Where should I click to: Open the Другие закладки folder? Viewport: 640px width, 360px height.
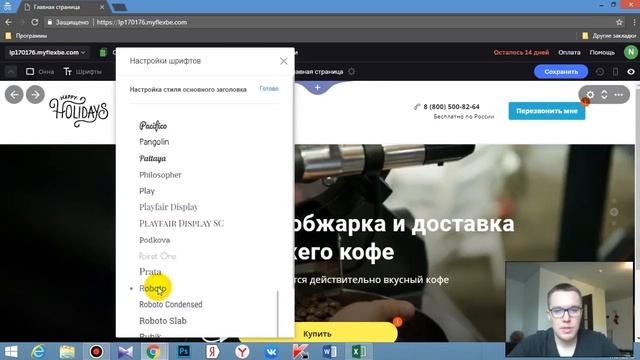pyautogui.click(x=609, y=36)
